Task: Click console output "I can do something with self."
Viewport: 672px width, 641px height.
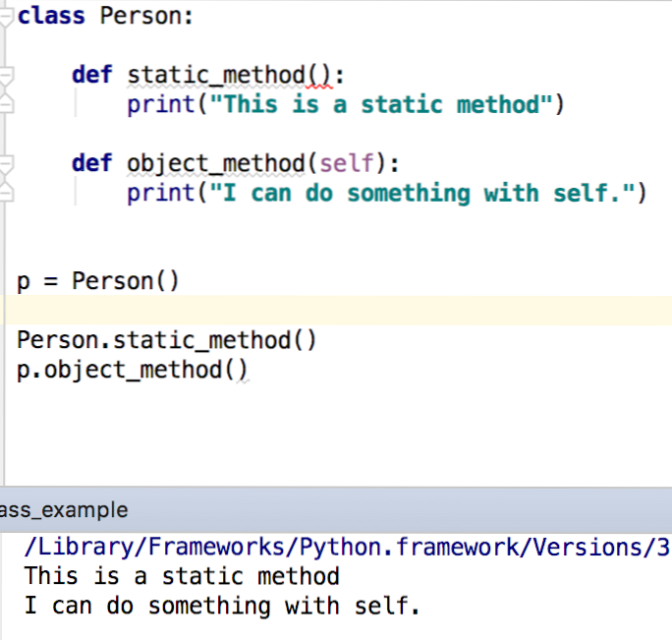Action: tap(222, 606)
